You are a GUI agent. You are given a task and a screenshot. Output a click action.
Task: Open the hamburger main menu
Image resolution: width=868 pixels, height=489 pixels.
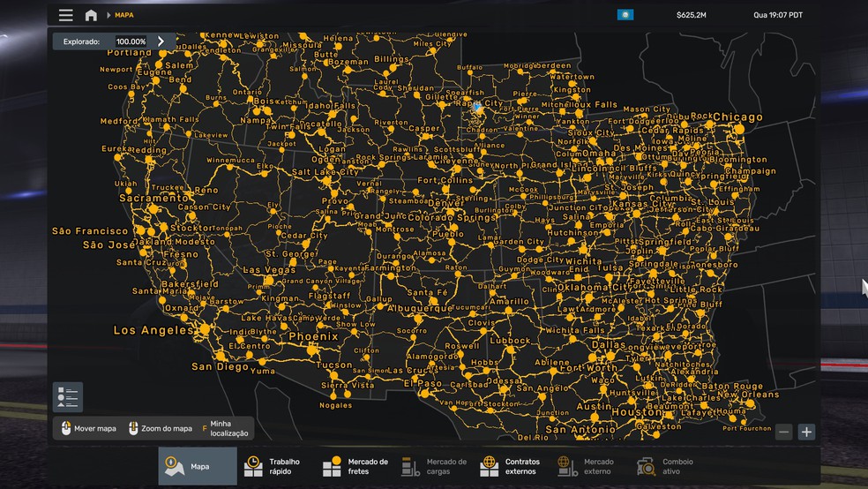pos(66,15)
